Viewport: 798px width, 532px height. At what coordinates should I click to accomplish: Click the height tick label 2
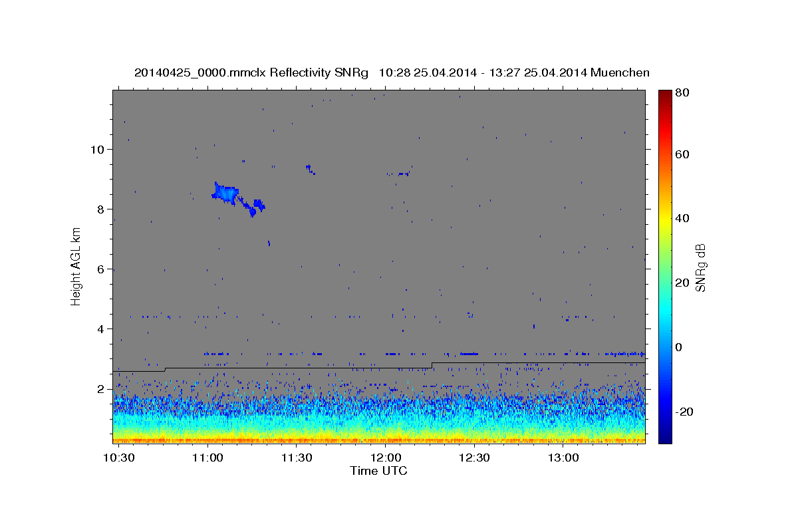(101, 388)
